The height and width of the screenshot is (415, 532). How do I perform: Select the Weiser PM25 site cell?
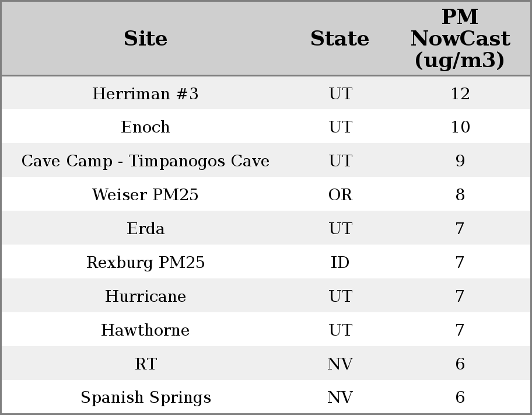(145, 195)
